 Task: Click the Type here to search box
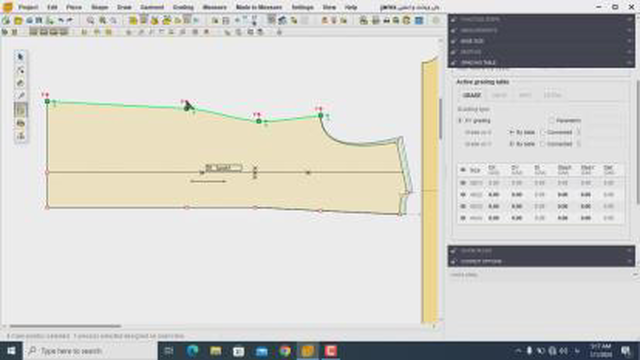(x=90, y=351)
